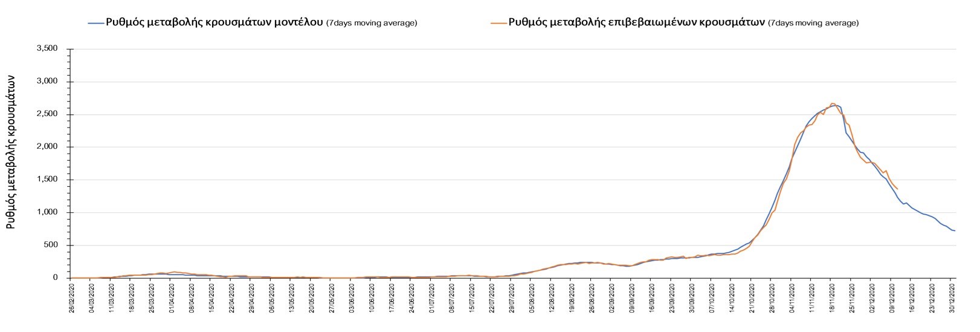
Task: Click the 3,500 y-axis tick label
Action: (48, 48)
